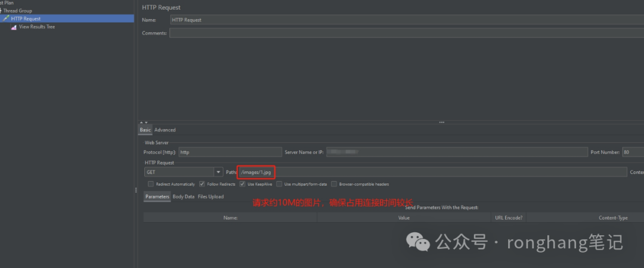Click the Thread Group gear icon
This screenshot has height=268, width=644.
point(1,11)
